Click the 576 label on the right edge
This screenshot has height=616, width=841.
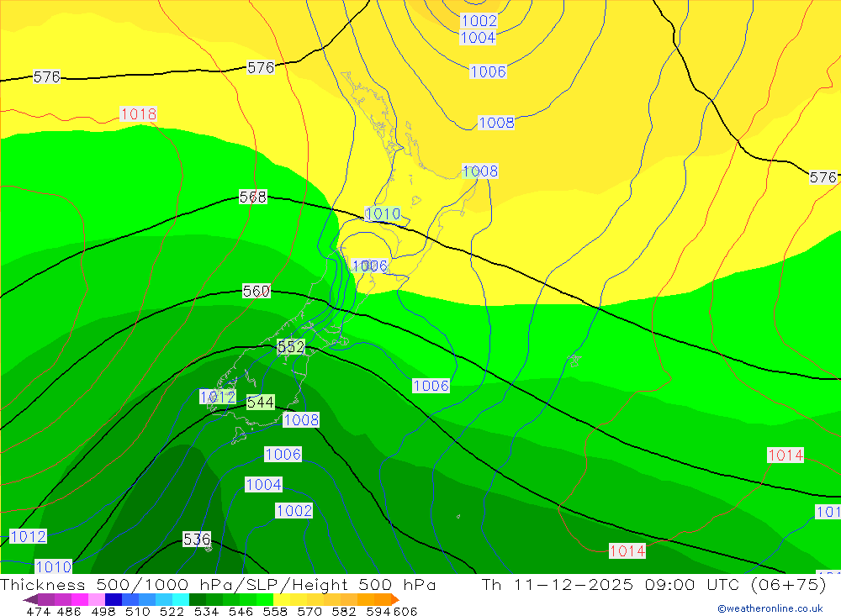point(823,177)
